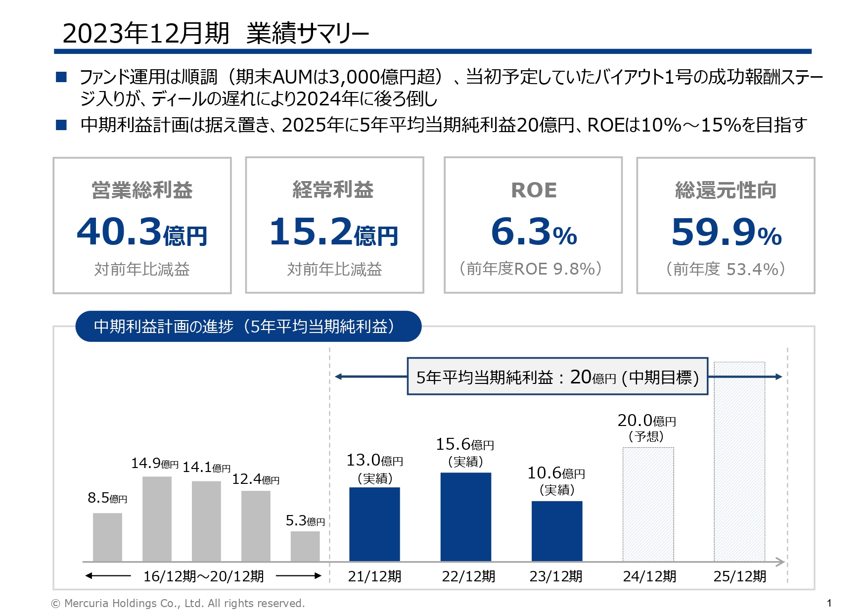Click the blue bullet square before ファンド運用 text
The width and height of the screenshot is (868, 614).
[61, 76]
